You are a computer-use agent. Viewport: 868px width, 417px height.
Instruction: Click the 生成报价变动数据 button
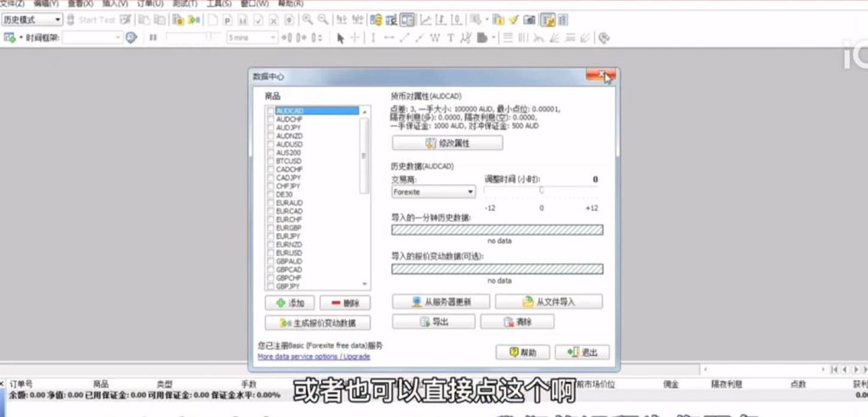coord(318,323)
